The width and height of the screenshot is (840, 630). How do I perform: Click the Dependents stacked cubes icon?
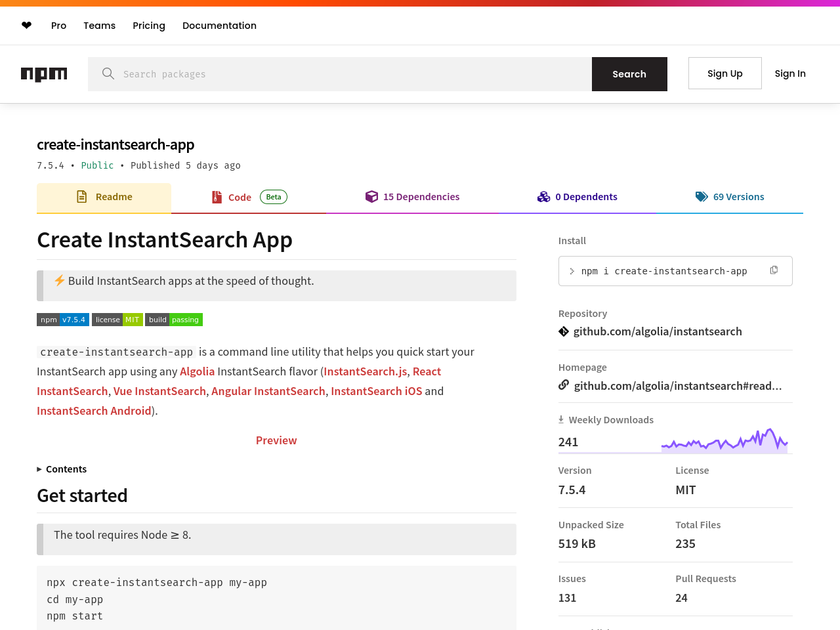pos(544,197)
